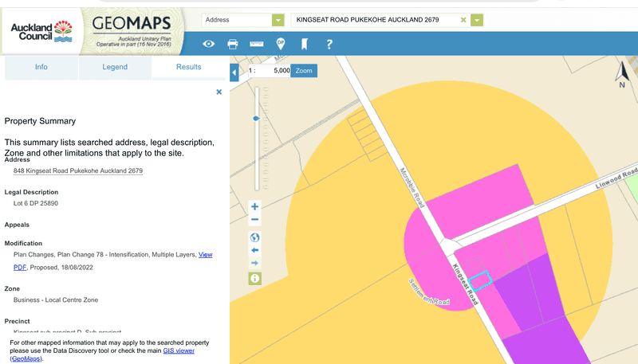
Task: Go to previous map extent arrow
Action: pyautogui.click(x=255, y=250)
